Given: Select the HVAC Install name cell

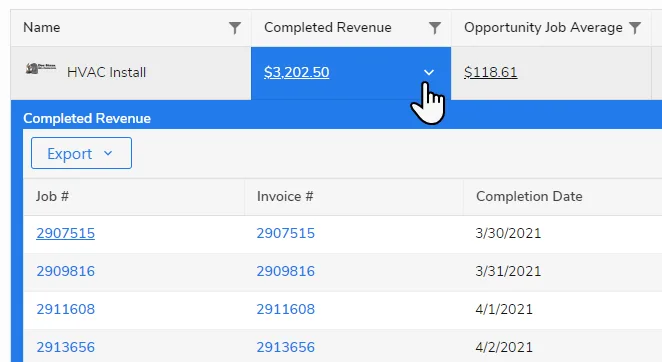Looking at the screenshot, I should (131, 73).
